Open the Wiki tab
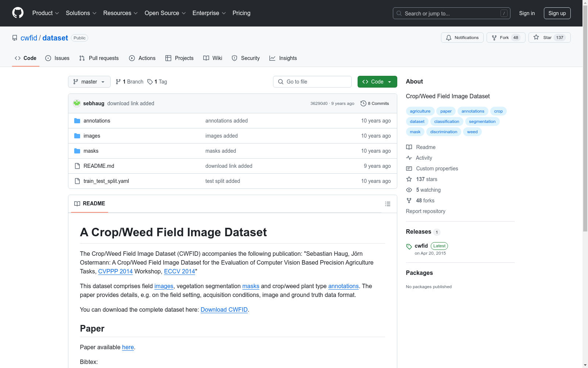Screen dimensions: 588x368 (213, 58)
